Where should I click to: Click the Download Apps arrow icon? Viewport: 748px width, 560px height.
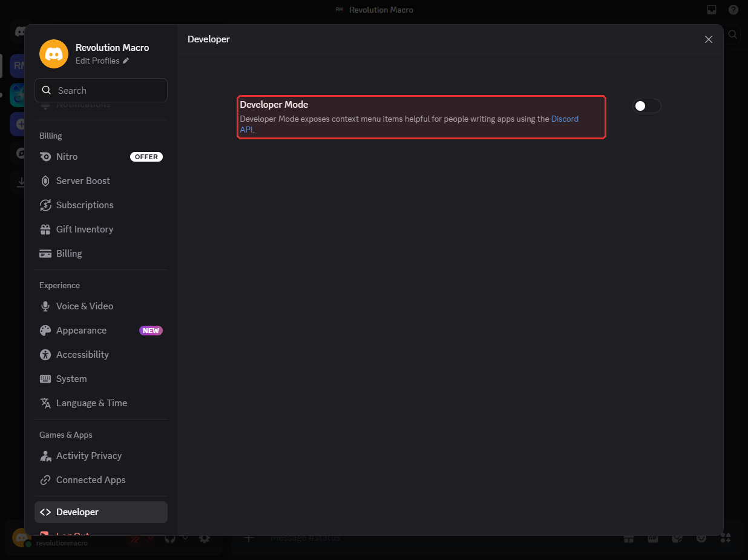tap(20, 182)
